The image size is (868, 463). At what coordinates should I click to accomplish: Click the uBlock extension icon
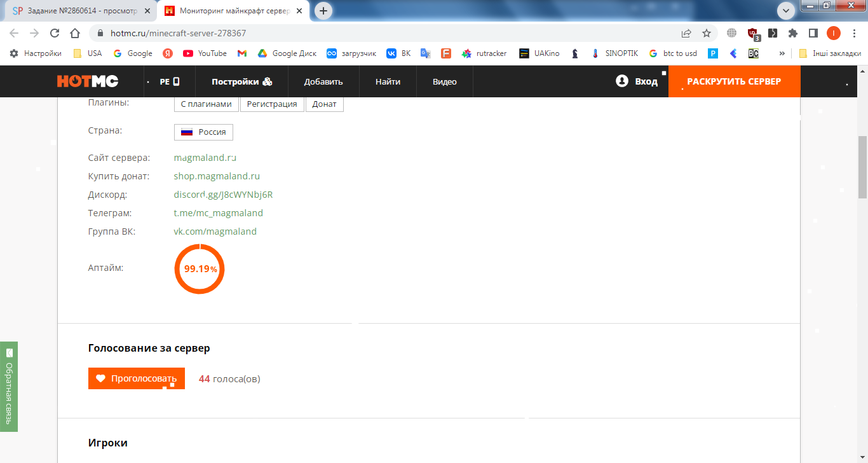[x=752, y=33]
